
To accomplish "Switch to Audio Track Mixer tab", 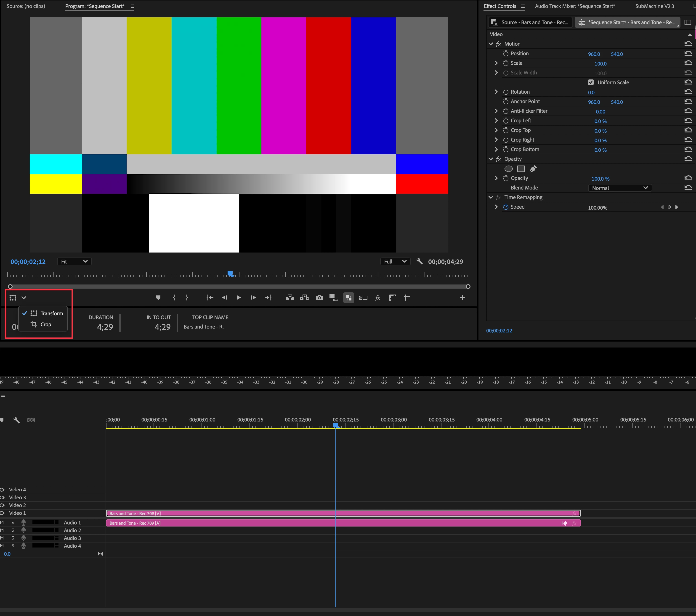I will [575, 6].
